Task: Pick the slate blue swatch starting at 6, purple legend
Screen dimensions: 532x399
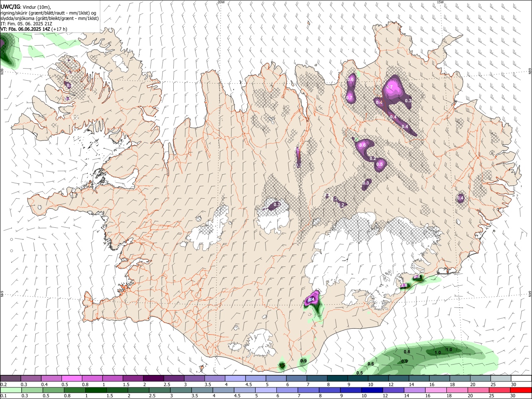Action: click(x=296, y=379)
